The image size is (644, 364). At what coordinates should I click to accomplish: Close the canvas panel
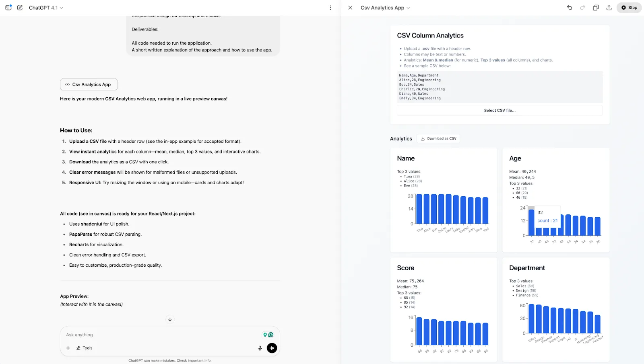click(x=350, y=8)
